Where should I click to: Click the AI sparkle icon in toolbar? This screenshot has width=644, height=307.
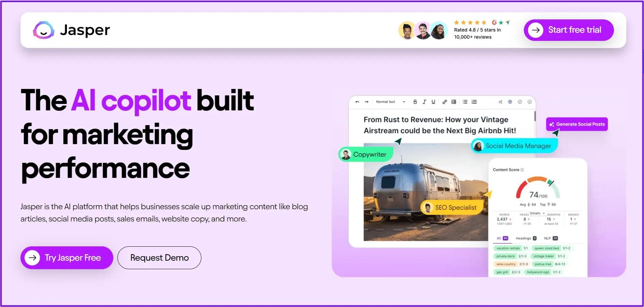coord(500,102)
